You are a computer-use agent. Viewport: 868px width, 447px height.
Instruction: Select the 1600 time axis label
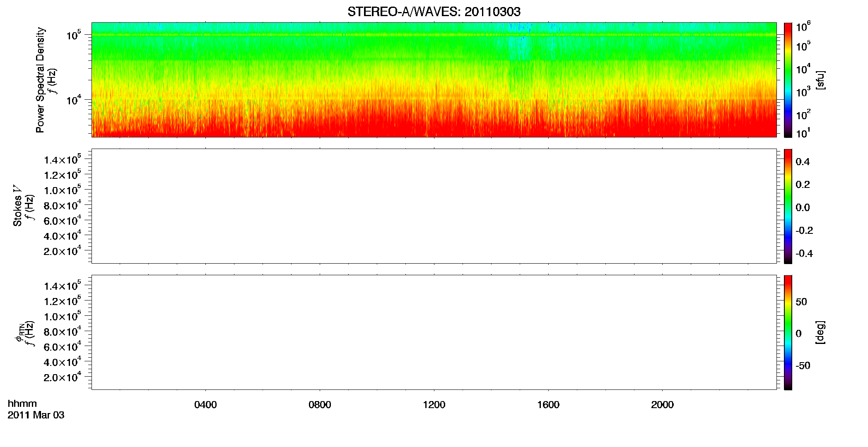point(548,405)
